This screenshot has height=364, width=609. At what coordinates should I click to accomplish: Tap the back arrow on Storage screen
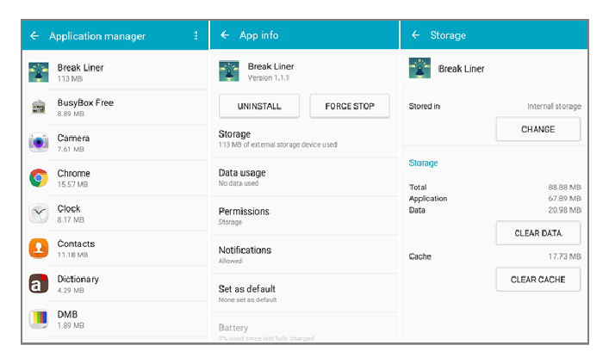coord(415,35)
